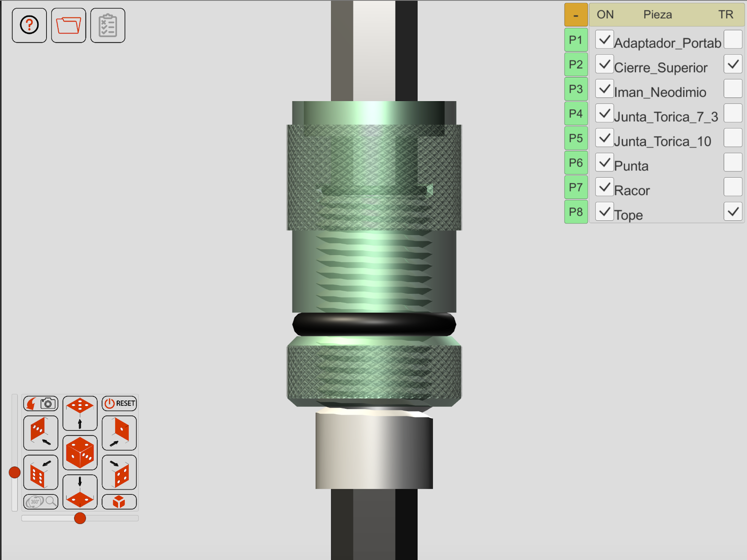The width and height of the screenshot is (747, 560).
Task: Select the Junta_Torica_10 part name
Action: tap(663, 142)
